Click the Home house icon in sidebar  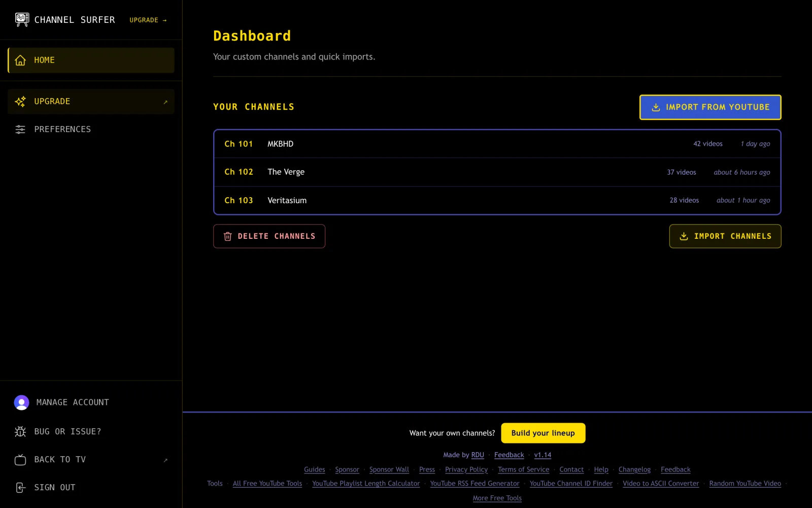[x=20, y=60]
